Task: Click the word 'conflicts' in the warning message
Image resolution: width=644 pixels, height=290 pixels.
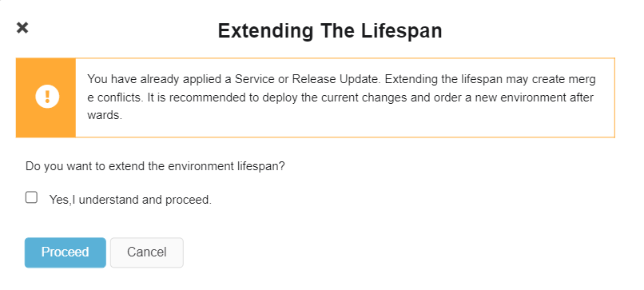Action: click(118, 97)
